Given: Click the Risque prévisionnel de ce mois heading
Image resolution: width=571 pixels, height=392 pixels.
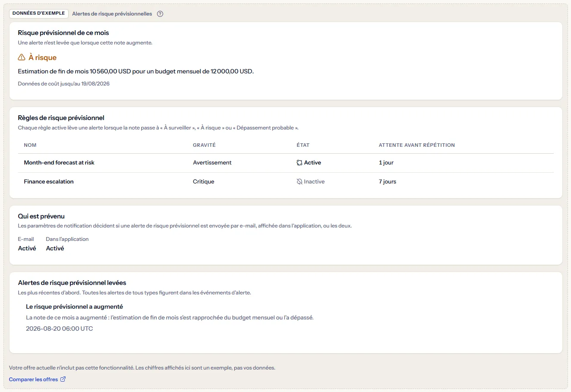Looking at the screenshot, I should pos(63,33).
